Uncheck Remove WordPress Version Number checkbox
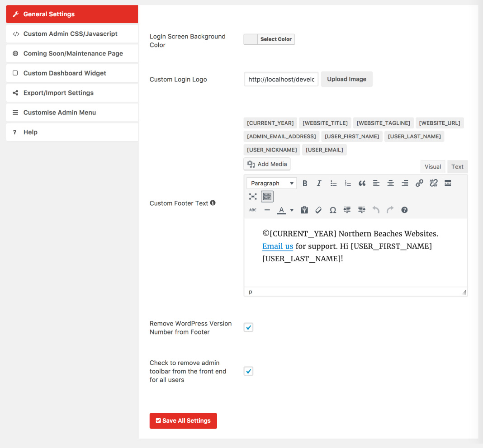The width and height of the screenshot is (483, 448). tap(248, 327)
